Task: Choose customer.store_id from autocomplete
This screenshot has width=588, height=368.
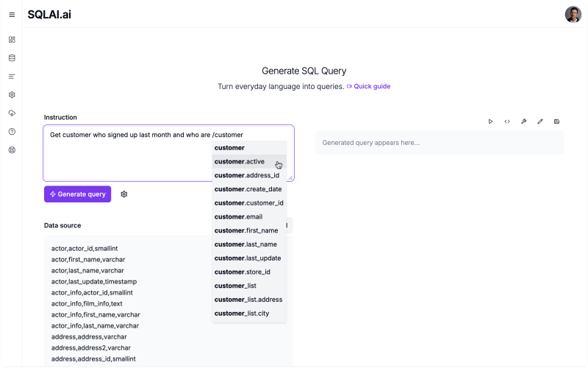Action: click(x=249, y=272)
